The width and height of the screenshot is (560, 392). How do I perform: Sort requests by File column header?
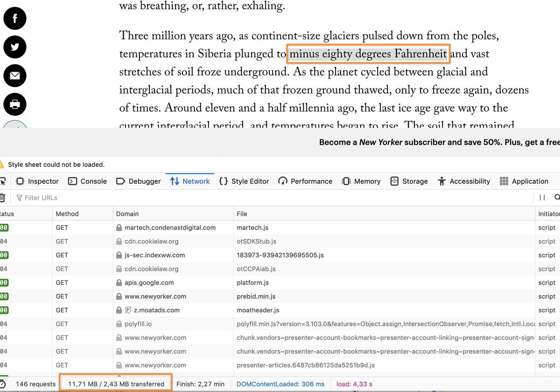coord(242,214)
